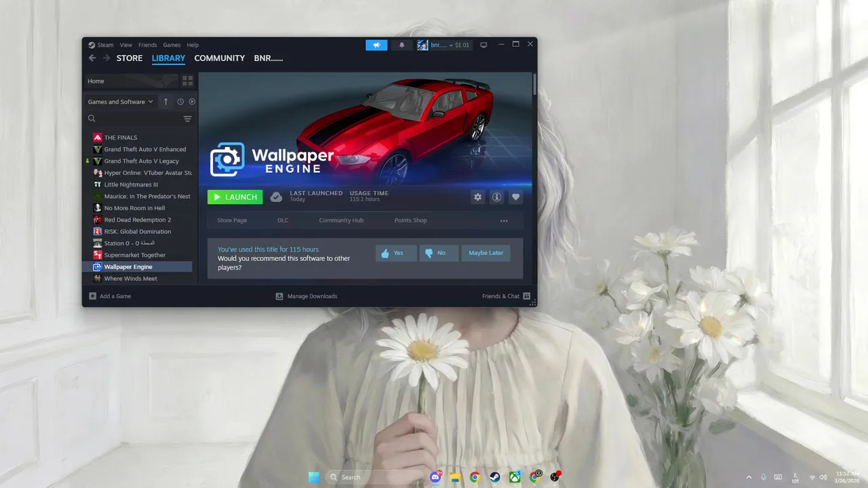
Task: Open Windows Start menu
Action: [x=314, y=477]
